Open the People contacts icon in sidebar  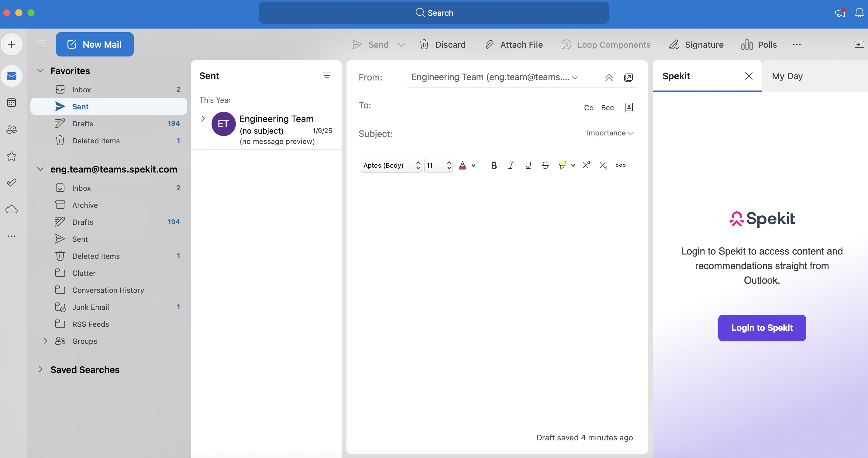[12, 129]
